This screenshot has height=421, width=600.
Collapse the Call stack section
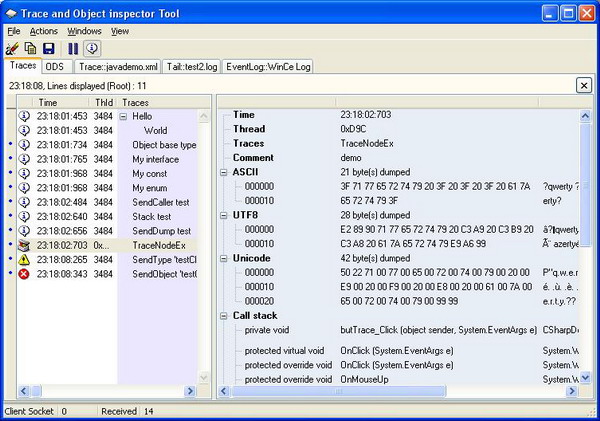click(x=223, y=315)
